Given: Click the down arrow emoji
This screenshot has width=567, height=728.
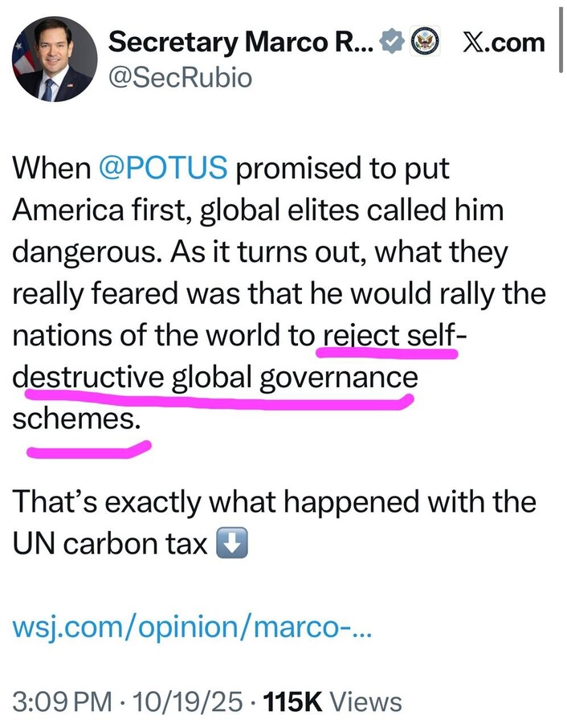Looking at the screenshot, I should [x=231, y=545].
